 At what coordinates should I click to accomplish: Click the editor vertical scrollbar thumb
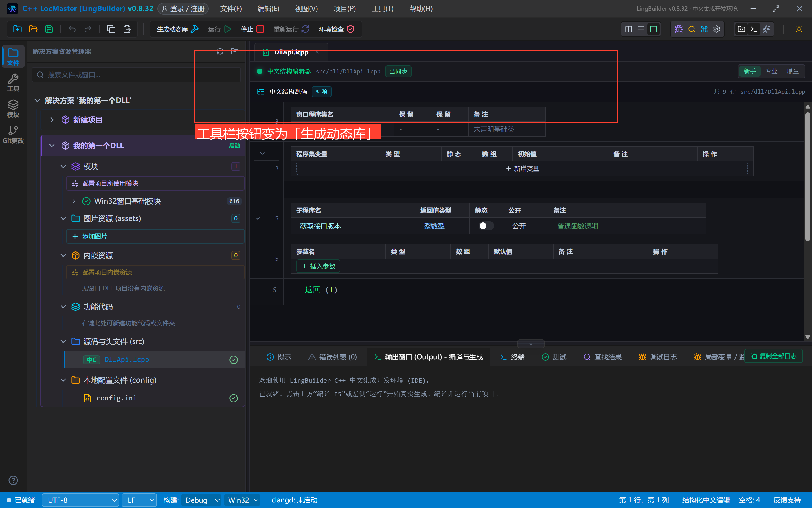tap(808, 176)
